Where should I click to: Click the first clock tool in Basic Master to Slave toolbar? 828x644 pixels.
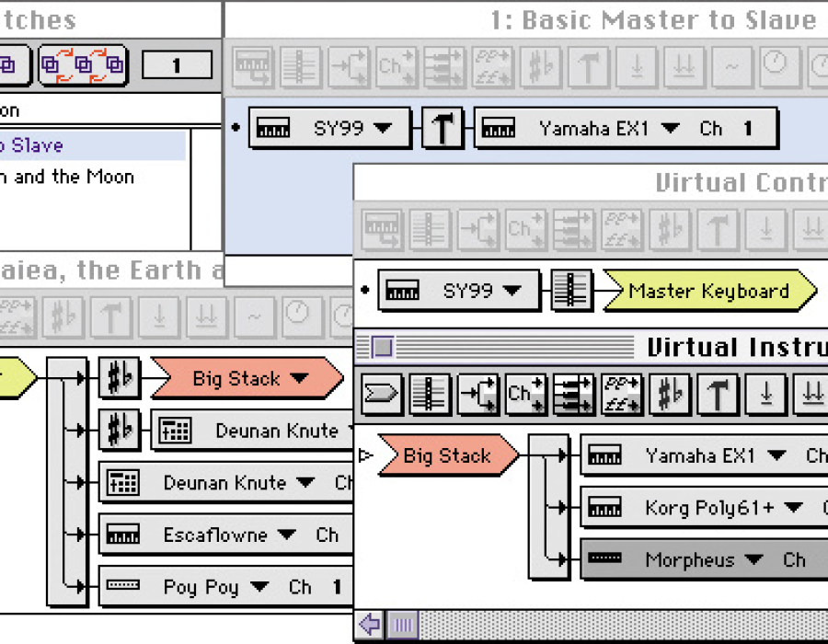(780, 67)
